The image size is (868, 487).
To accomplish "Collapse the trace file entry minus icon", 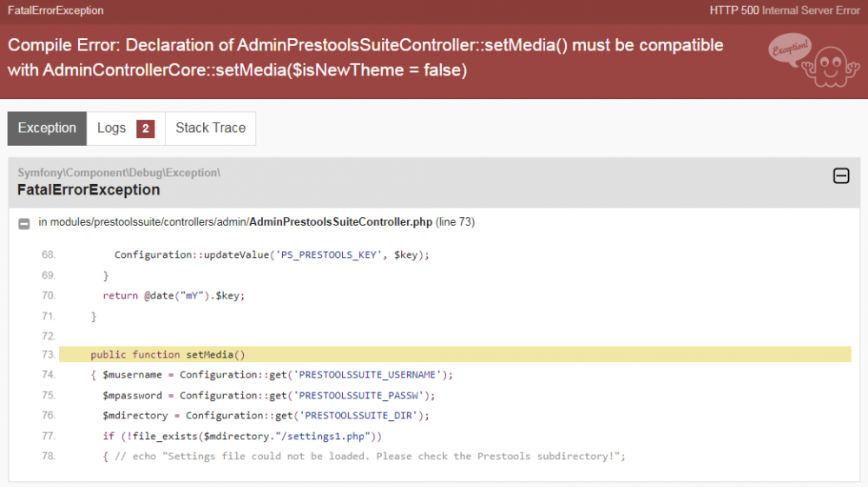I will (x=24, y=223).
